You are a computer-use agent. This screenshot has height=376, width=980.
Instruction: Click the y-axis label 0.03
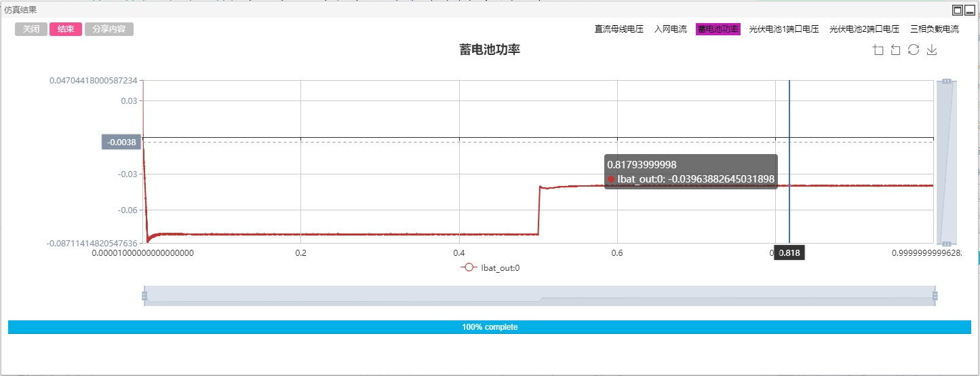point(129,101)
